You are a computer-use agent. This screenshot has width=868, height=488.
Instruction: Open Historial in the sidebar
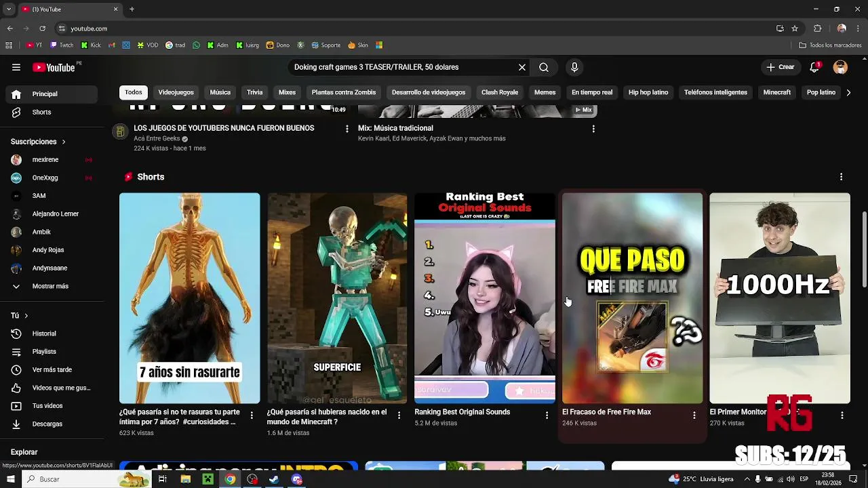coord(52,333)
